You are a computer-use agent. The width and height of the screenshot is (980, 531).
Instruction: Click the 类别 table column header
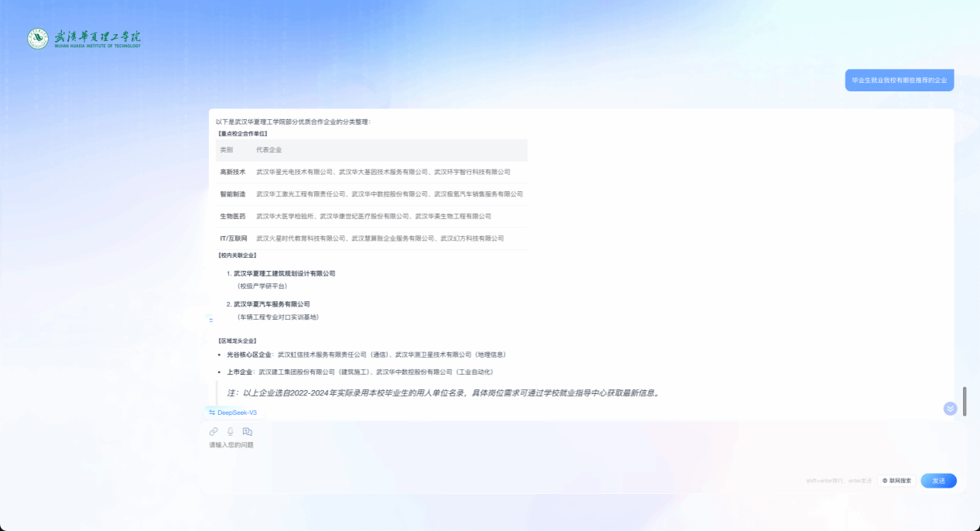pos(227,149)
